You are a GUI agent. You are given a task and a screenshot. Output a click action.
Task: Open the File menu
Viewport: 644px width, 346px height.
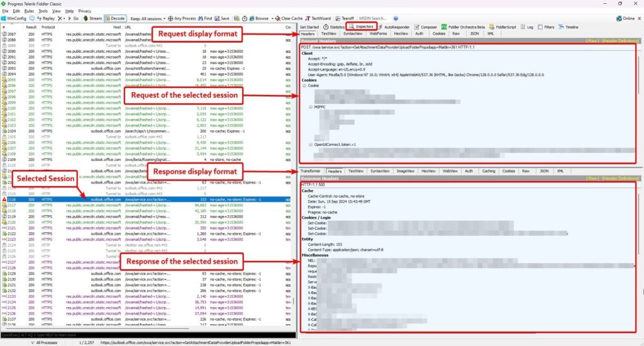click(5, 11)
